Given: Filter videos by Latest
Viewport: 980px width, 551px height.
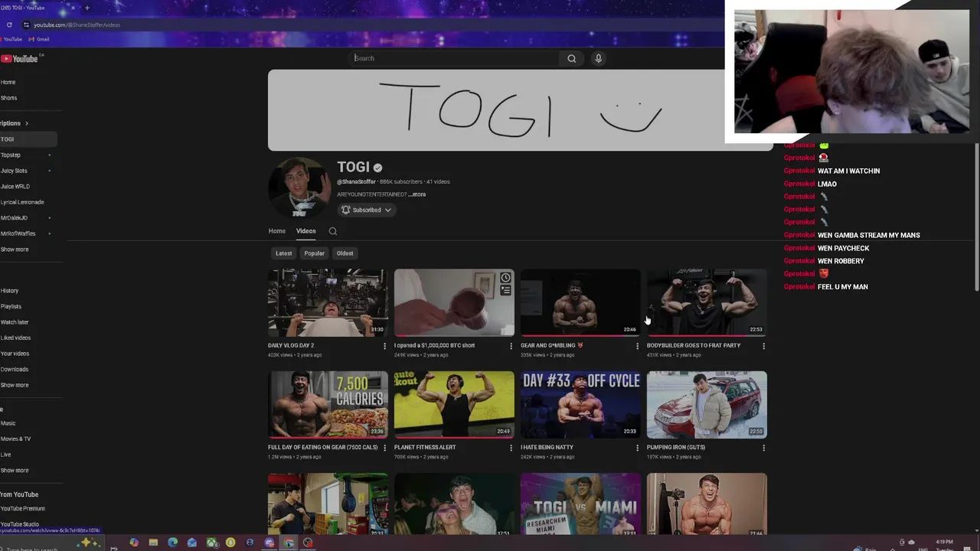Looking at the screenshot, I should click(x=283, y=253).
